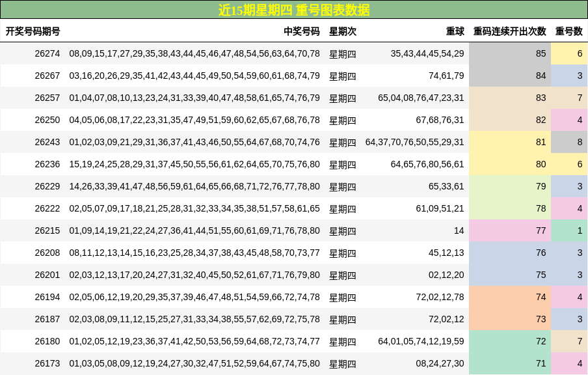Select issue number 26194
This screenshot has height=375, width=588.
(47, 298)
